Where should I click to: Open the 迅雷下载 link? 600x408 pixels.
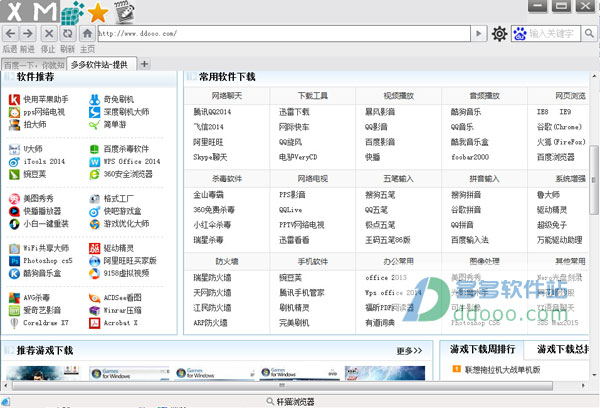point(294,112)
